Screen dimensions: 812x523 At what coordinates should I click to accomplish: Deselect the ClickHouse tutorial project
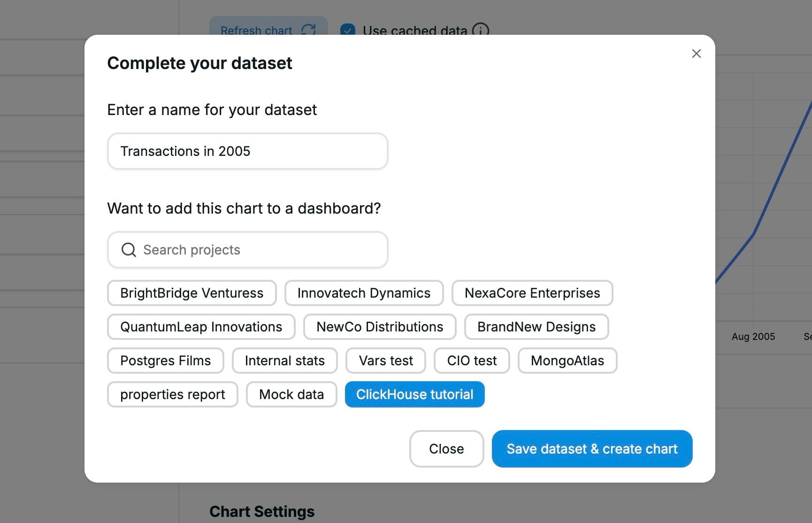click(x=414, y=394)
